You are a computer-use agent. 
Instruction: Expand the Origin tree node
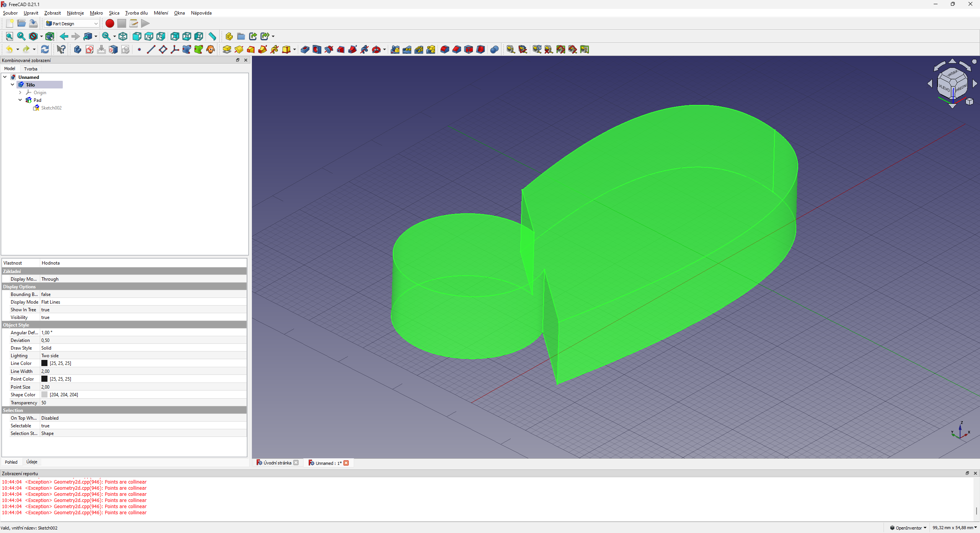pos(20,92)
